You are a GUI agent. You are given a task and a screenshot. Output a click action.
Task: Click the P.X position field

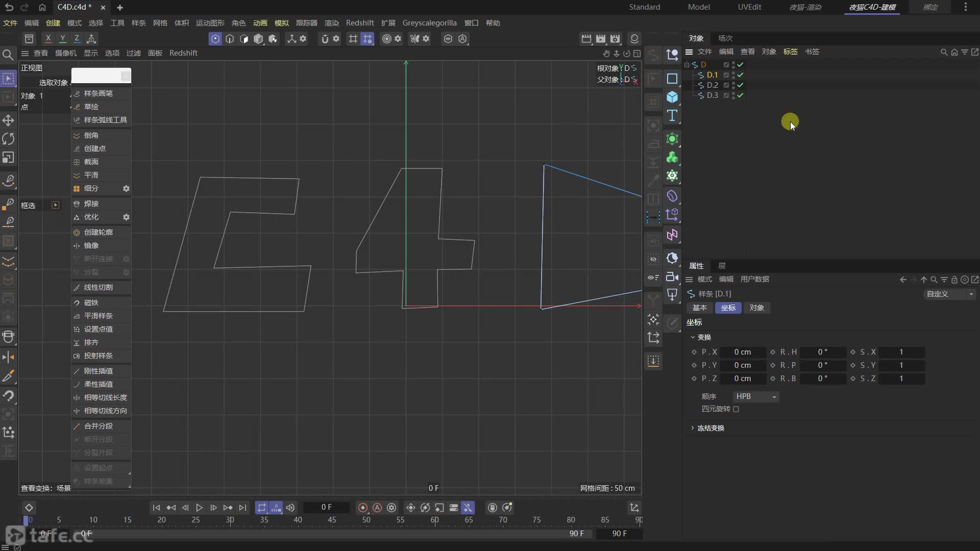[743, 352]
